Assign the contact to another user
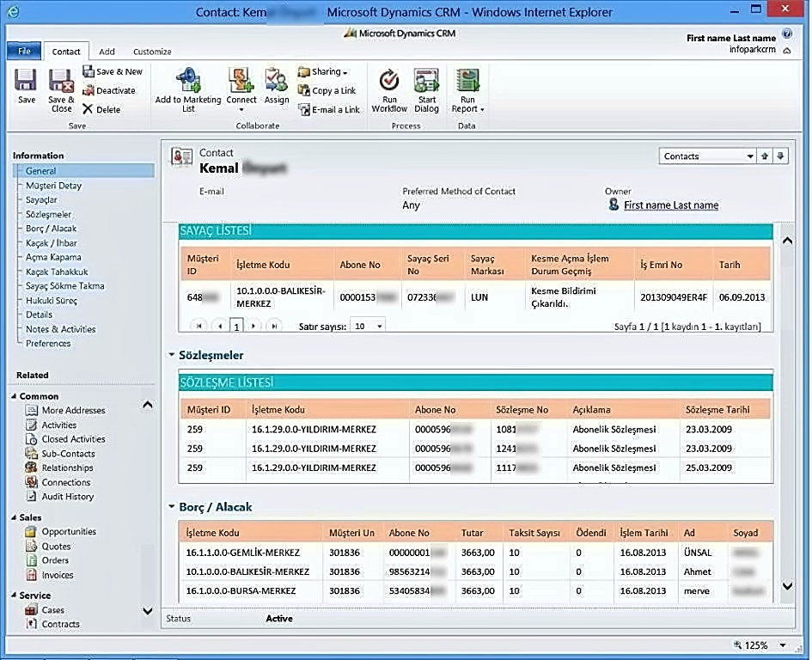The image size is (812, 660). point(277,86)
